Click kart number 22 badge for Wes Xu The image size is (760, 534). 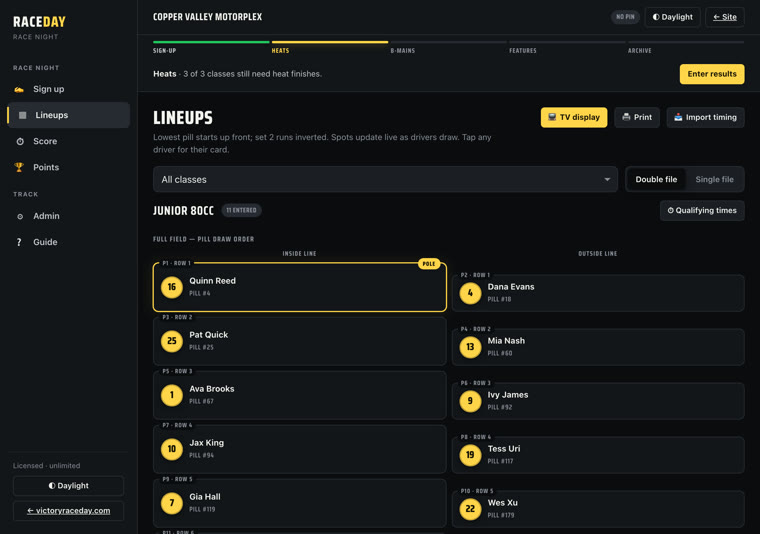pyautogui.click(x=470, y=509)
